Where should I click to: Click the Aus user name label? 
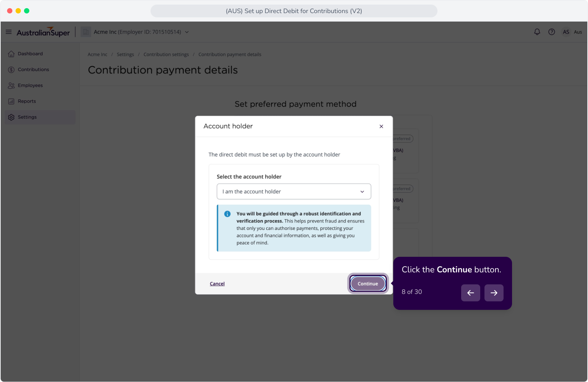(x=578, y=32)
